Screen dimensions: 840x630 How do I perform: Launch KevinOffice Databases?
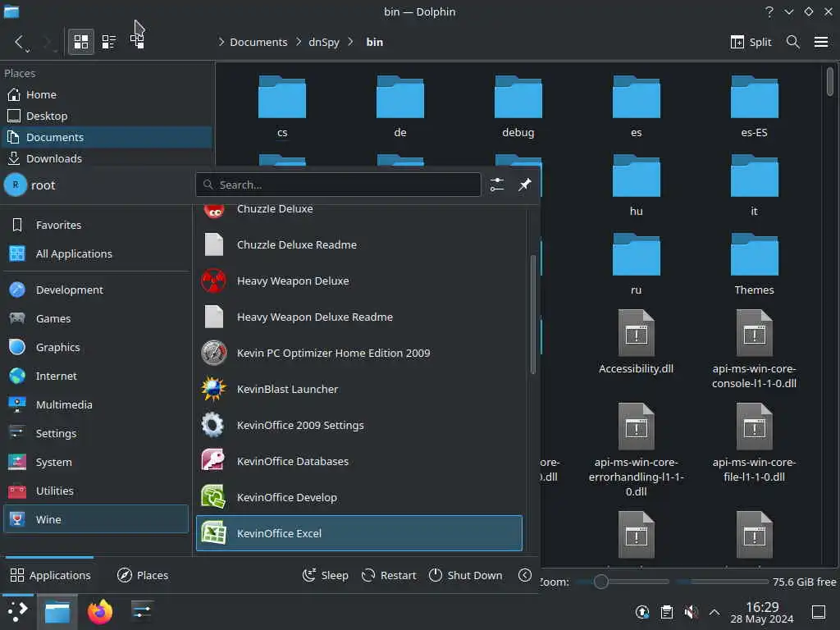point(359,461)
